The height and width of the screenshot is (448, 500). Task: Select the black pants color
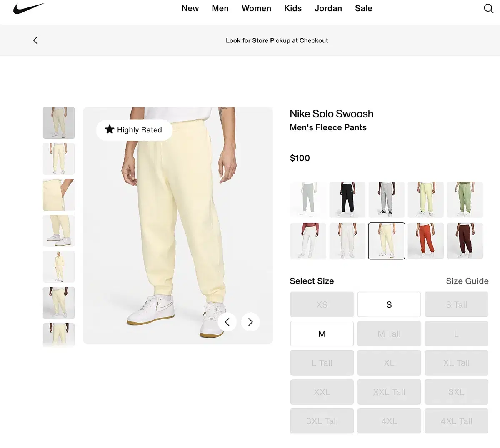pos(347,199)
